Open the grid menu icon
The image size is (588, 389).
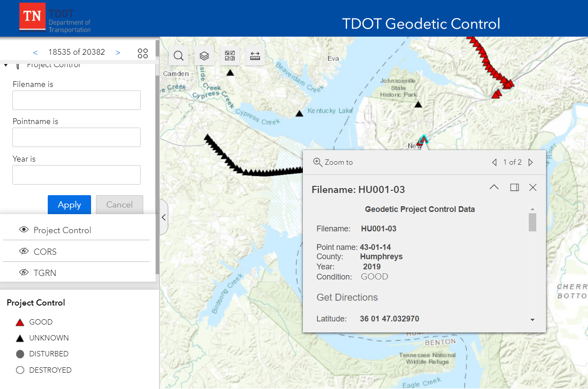[x=143, y=53]
